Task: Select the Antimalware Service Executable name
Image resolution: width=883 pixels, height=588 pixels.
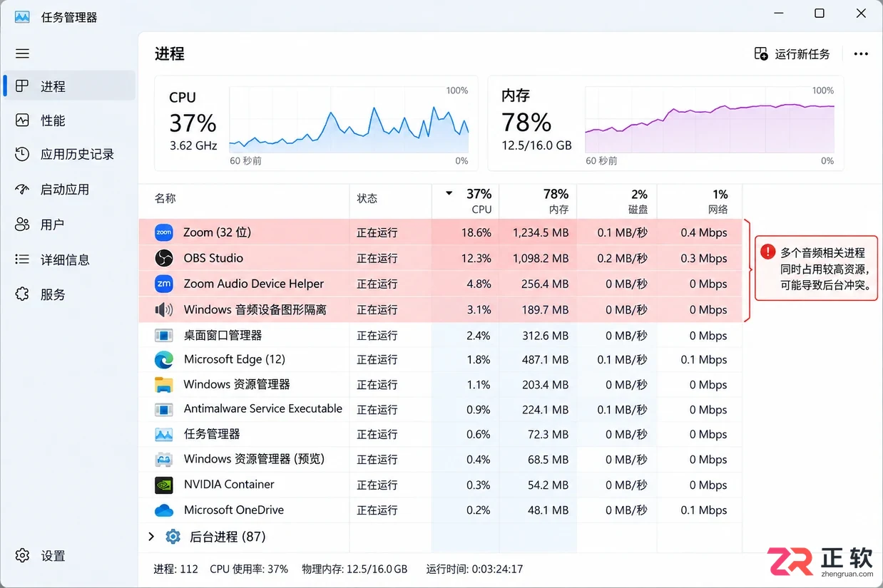Action: coord(263,409)
